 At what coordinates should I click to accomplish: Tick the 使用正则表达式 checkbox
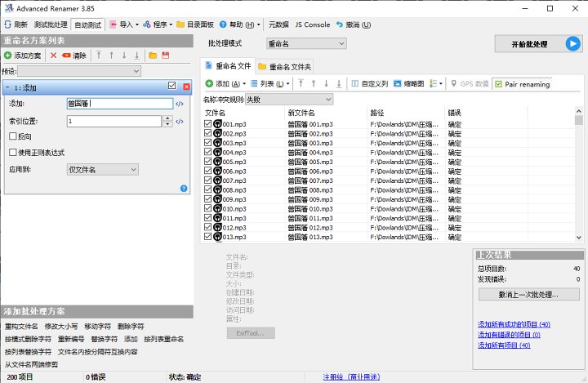coord(12,152)
